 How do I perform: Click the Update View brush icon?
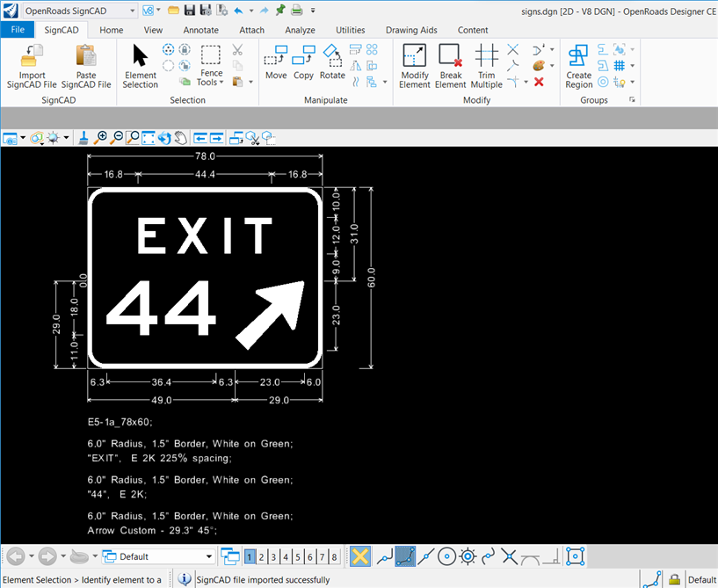83,137
